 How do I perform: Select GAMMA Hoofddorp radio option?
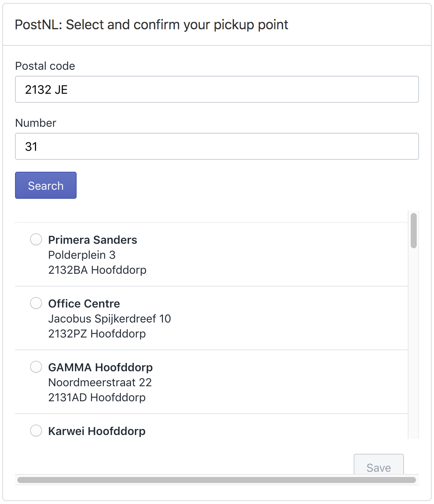(x=36, y=367)
